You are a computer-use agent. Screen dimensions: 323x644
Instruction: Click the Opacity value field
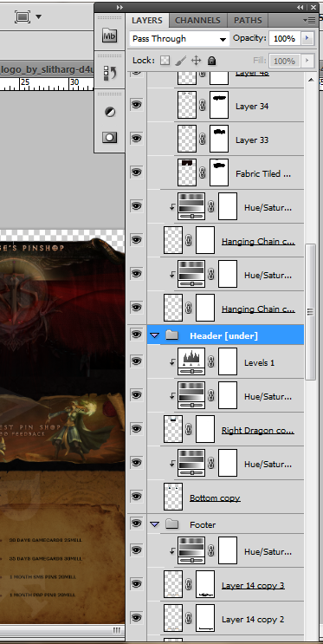[x=284, y=39]
